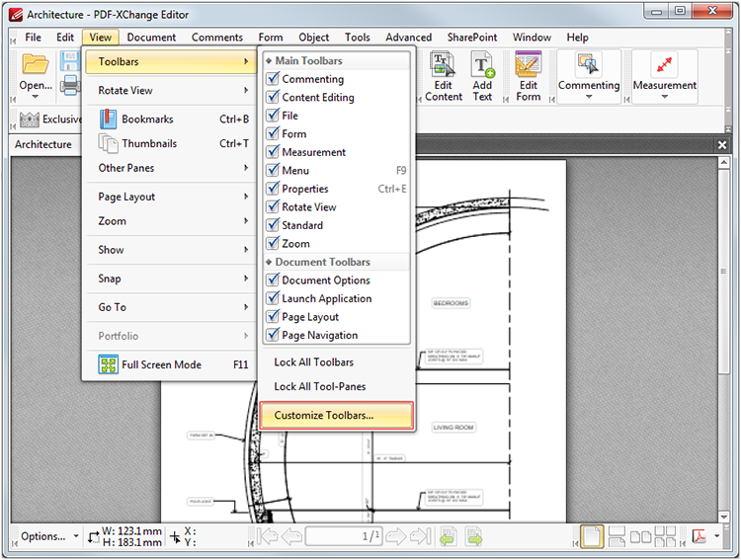Image resolution: width=741 pixels, height=560 pixels.
Task: Toggle the Content Editing toolbar checkbox
Action: pos(273,97)
